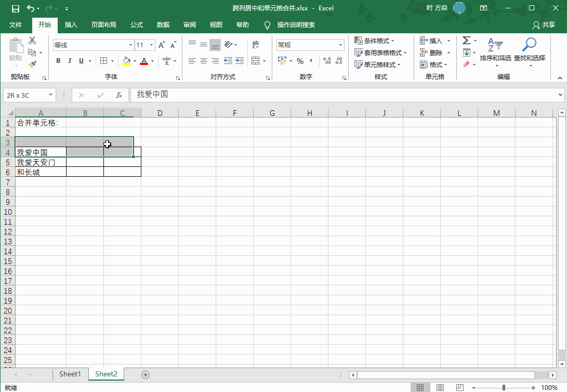Open Sort and Filter (排序和筛选)

point(495,51)
